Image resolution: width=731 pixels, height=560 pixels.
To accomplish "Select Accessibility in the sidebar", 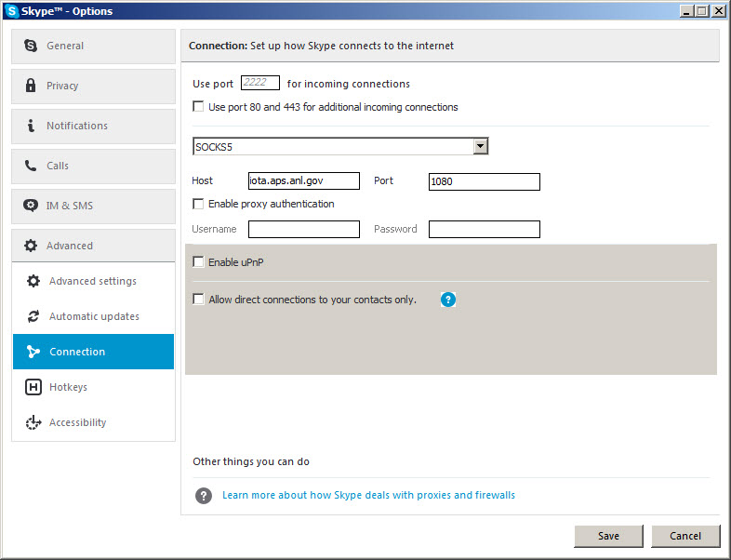I will (93, 422).
